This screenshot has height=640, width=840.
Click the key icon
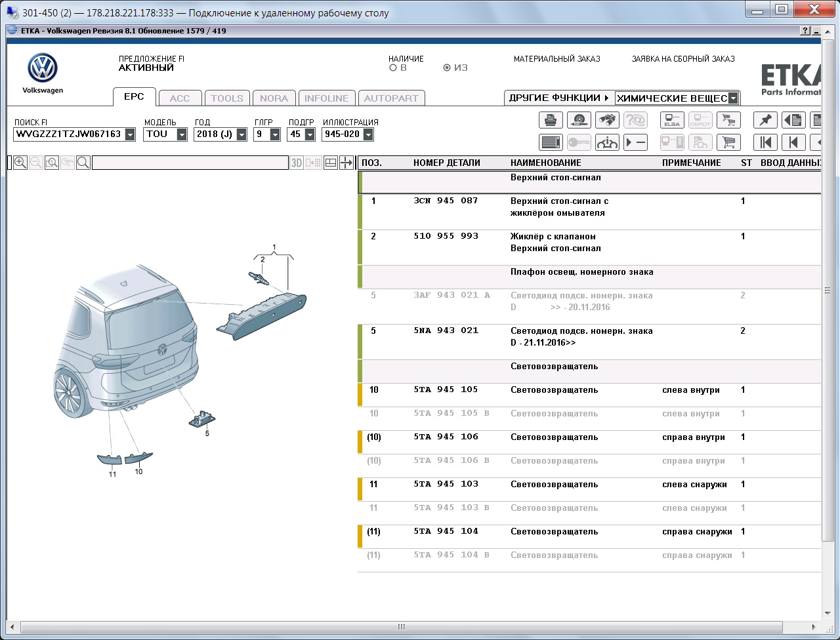click(x=579, y=142)
